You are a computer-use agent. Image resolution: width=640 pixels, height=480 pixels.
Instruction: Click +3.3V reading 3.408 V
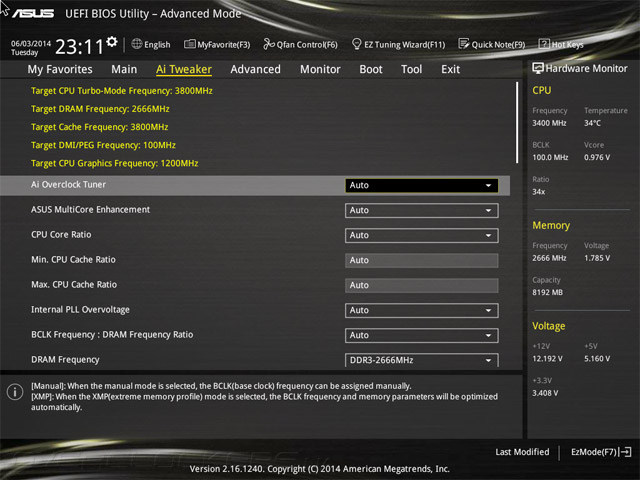pyautogui.click(x=545, y=393)
